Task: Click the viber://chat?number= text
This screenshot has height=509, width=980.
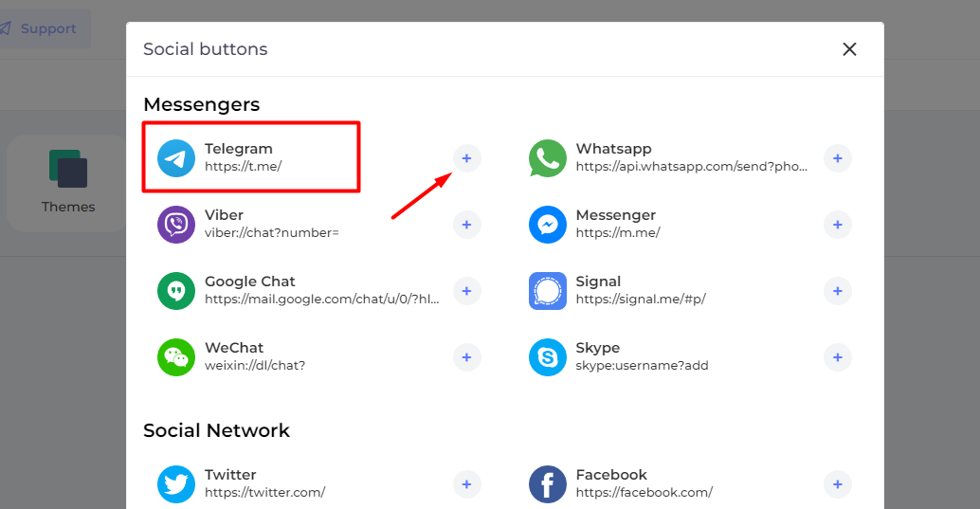Action: (272, 232)
